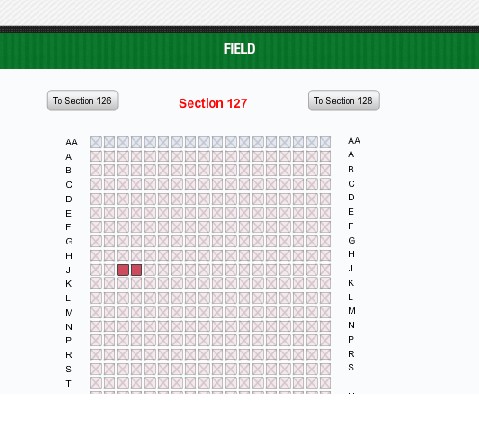Select the first seat in row P
This screenshot has height=438, width=479.
coord(96,340)
